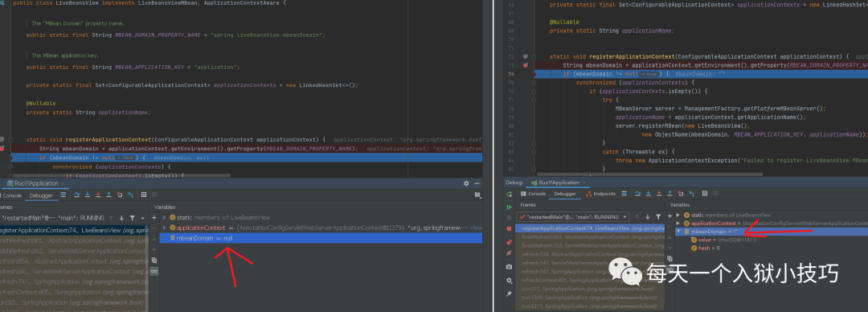Step over in the right debugger toolbar
Screen dimensions: 868x312
coord(637,194)
